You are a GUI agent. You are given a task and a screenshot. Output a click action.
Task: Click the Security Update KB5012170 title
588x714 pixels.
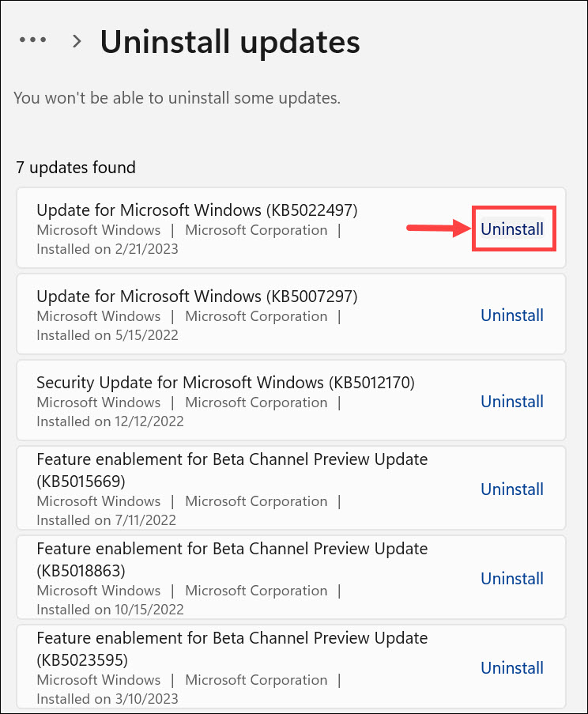[225, 383]
